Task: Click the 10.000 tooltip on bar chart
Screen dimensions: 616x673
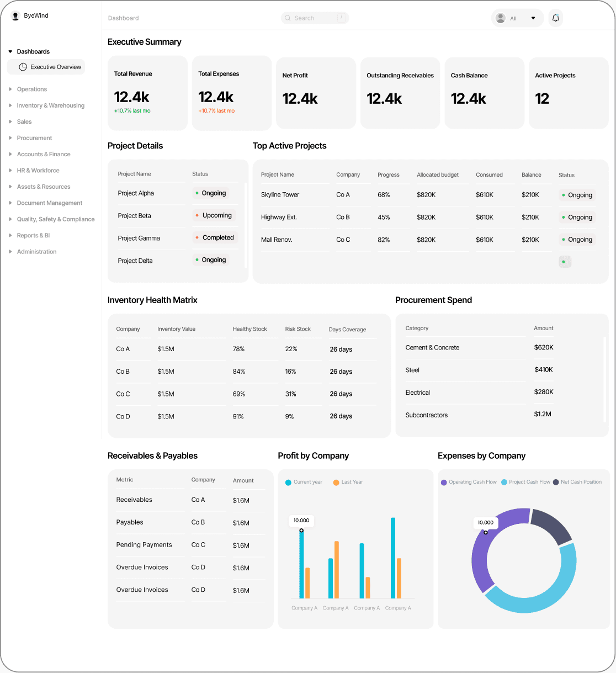Action: pyautogui.click(x=301, y=521)
